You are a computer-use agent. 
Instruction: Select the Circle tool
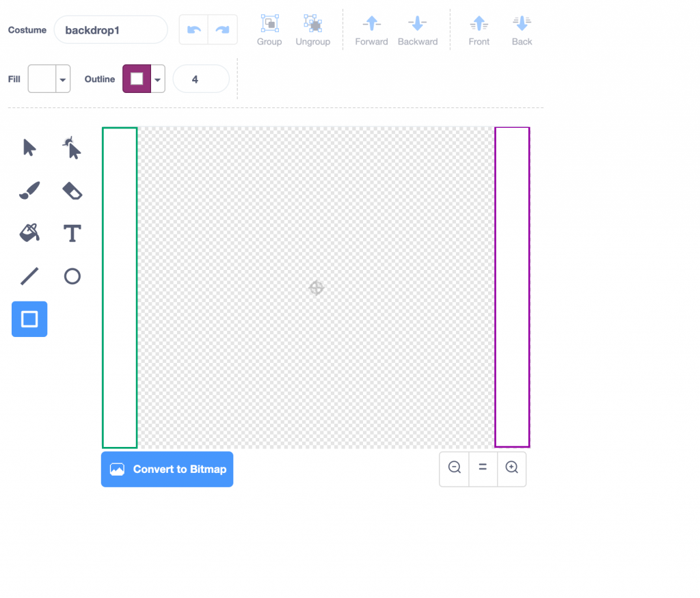pos(72,276)
